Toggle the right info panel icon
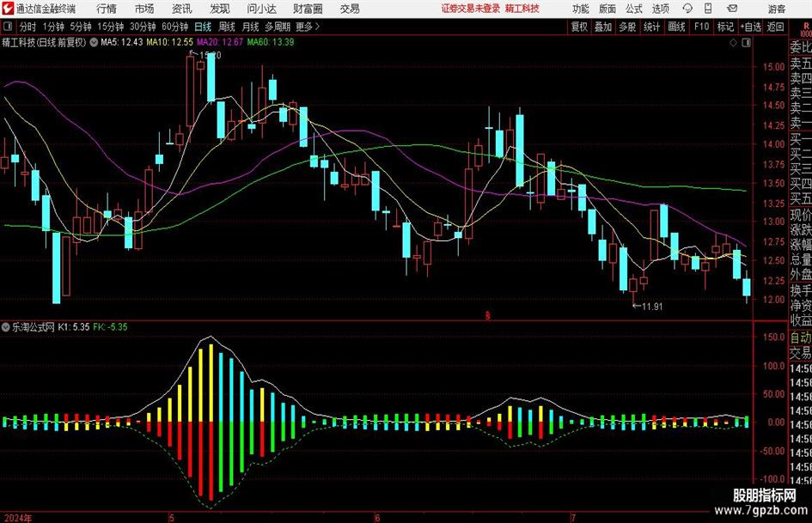 pos(746,43)
